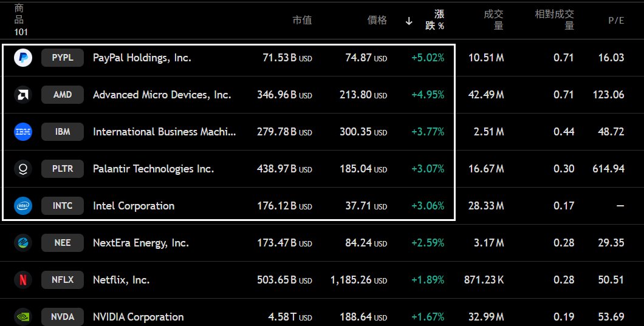Sort by 價格 column header
The image size is (644, 326).
coord(377,20)
